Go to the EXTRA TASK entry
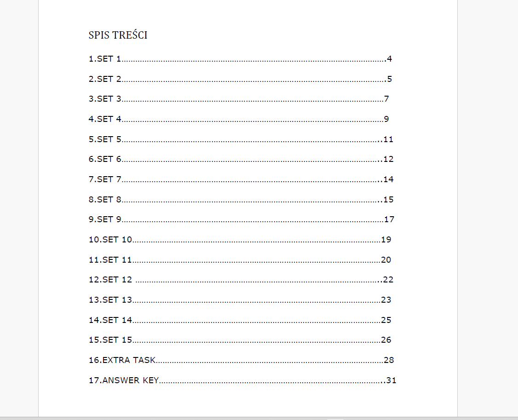518x420 pixels. click(x=122, y=360)
